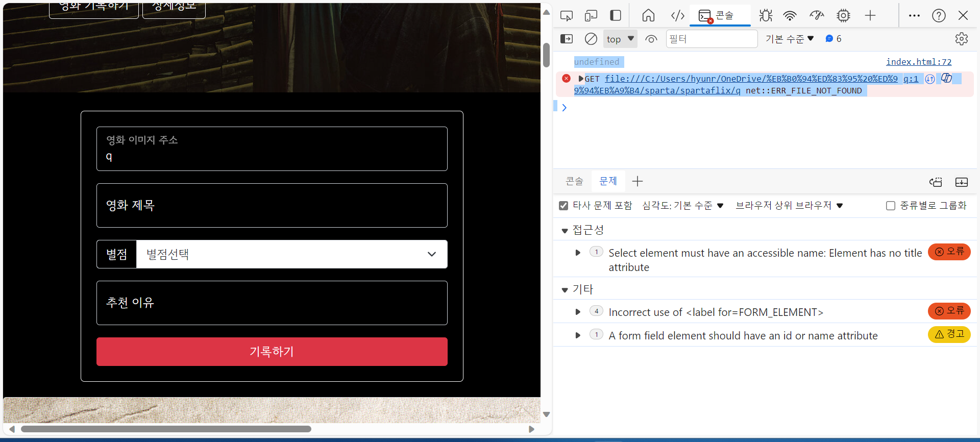Toggle the include third-party issues checkbox
This screenshot has height=442, width=980.
point(563,206)
